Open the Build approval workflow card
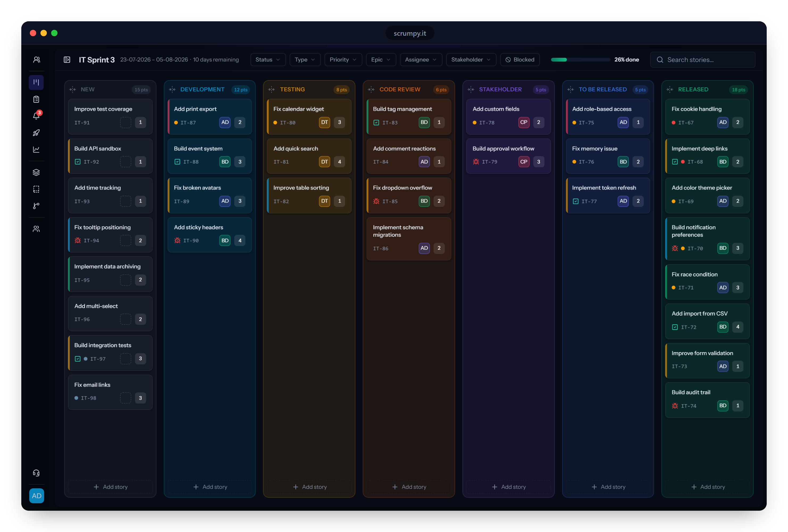The image size is (788, 532). click(x=508, y=156)
